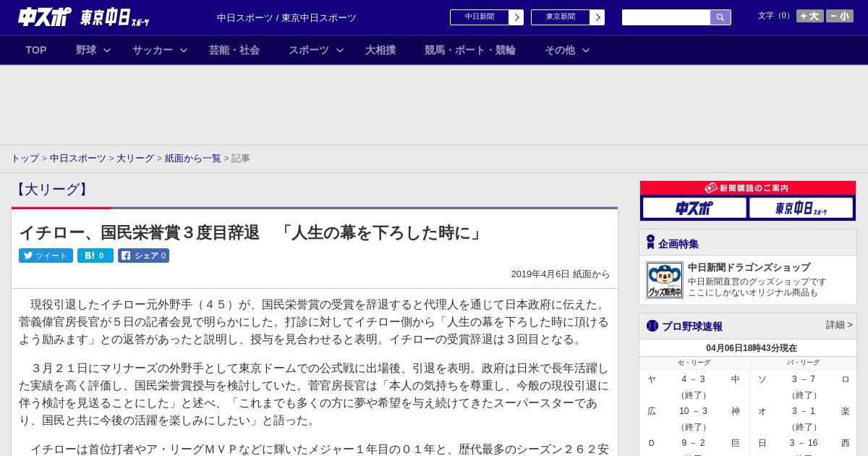Go to 大リーグ breadcrumb link
The width and height of the screenshot is (868, 456).
[135, 159]
